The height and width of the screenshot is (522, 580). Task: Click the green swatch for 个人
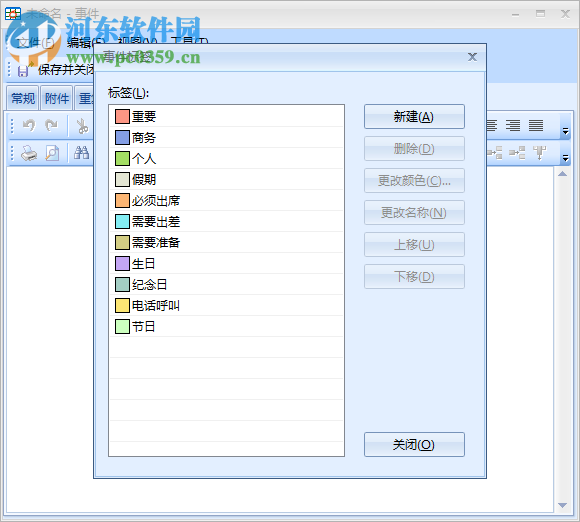click(x=122, y=158)
